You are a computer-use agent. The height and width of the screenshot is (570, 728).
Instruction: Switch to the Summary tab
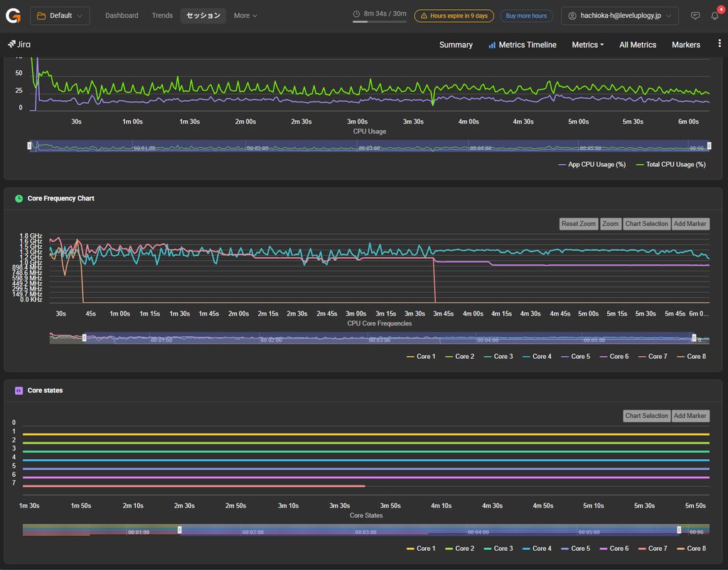[x=456, y=45]
